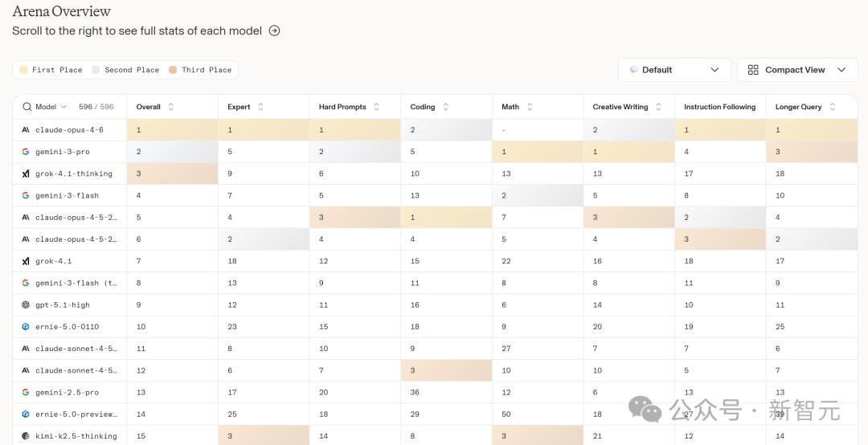Click the Third Place legend swatch

173,70
